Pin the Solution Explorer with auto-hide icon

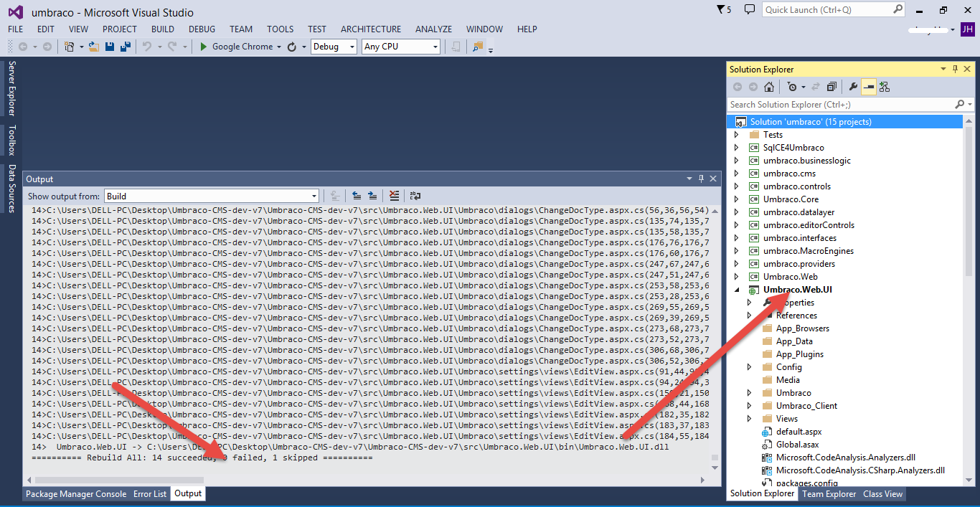(x=955, y=69)
